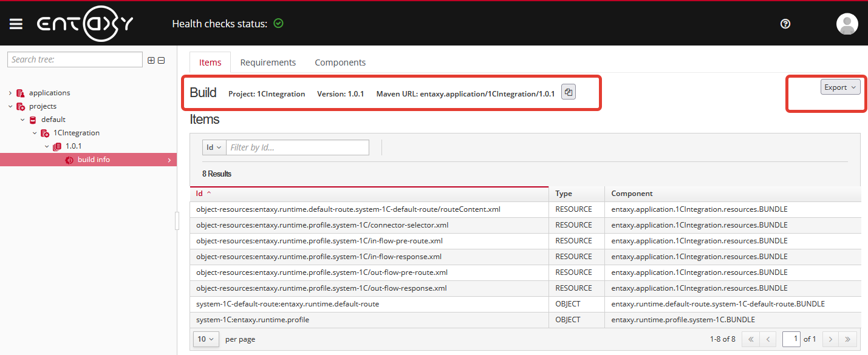The height and width of the screenshot is (355, 868).
Task: Open the Id filter type dropdown
Action: pyautogui.click(x=214, y=147)
